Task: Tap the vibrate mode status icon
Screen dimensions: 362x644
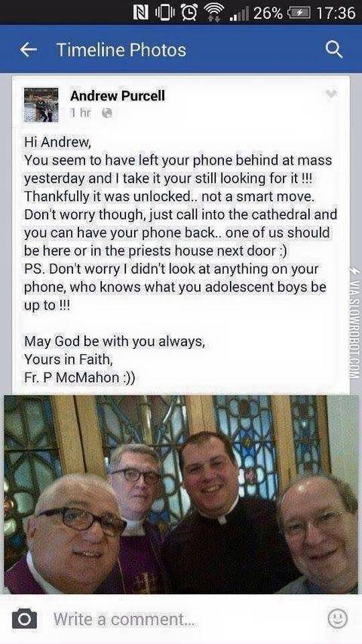Action: click(x=164, y=13)
